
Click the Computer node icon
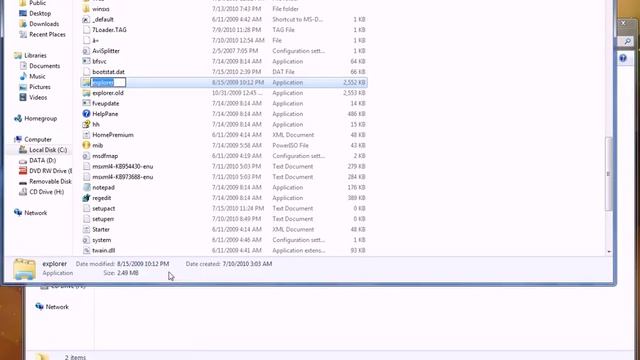click(x=18, y=140)
